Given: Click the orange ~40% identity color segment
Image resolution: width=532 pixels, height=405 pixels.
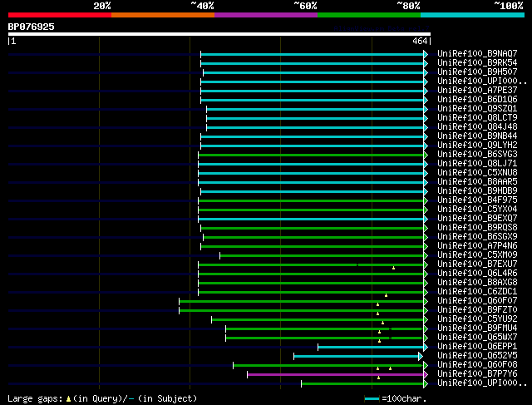Looking at the screenshot, I should tap(163, 15).
